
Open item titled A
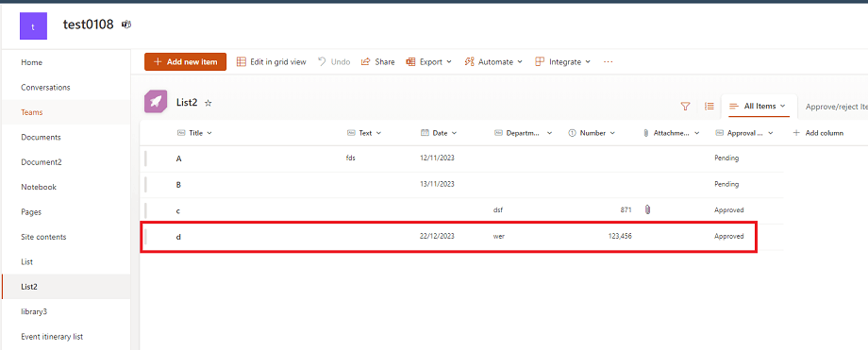[x=179, y=158]
